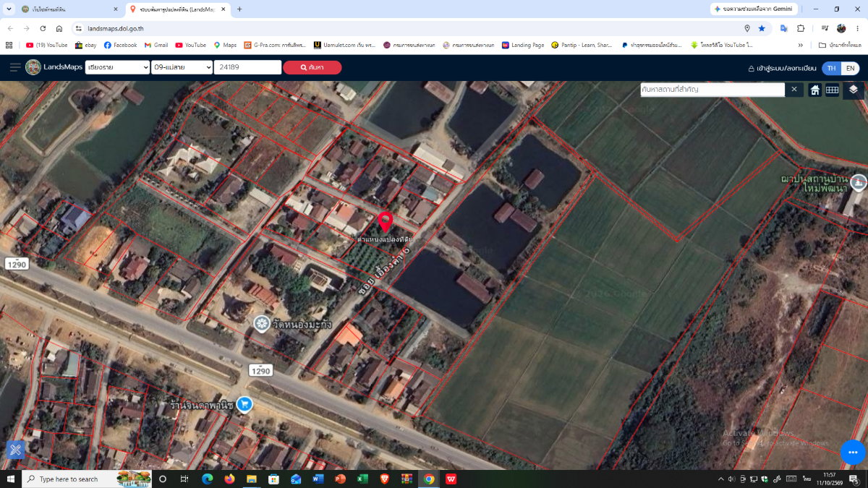The width and height of the screenshot is (868, 488).
Task: Click the Windows taskbar search box
Action: click(x=88, y=479)
